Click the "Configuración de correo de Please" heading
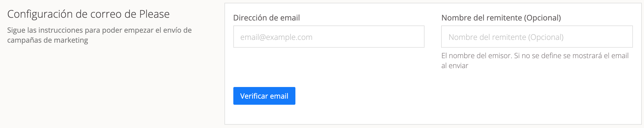The width and height of the screenshot is (644, 128). pos(88,14)
